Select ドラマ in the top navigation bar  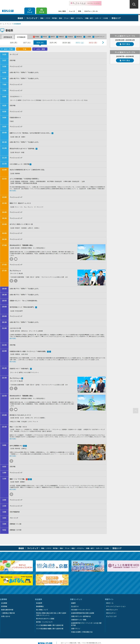48,18
